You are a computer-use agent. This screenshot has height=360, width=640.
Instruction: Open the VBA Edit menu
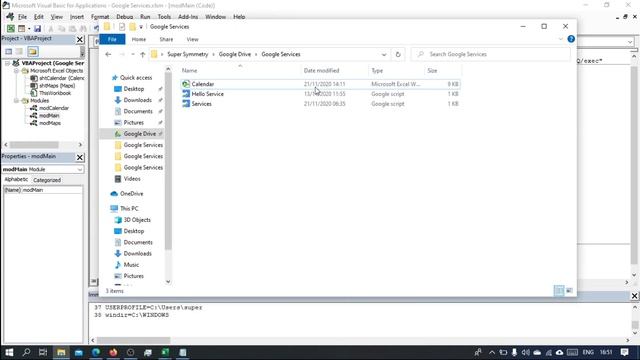(x=38, y=17)
